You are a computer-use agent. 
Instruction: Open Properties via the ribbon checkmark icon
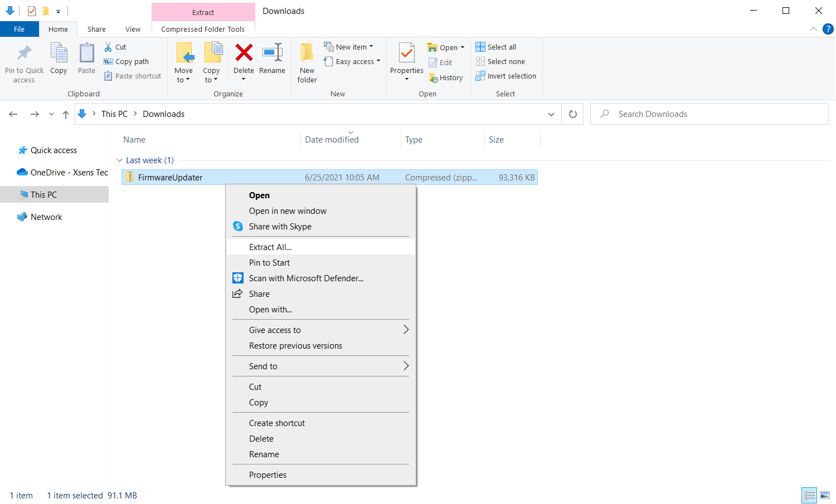406,53
